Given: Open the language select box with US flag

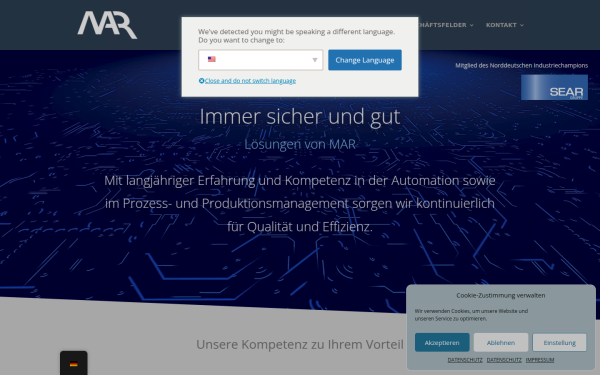Looking at the screenshot, I should (x=261, y=60).
